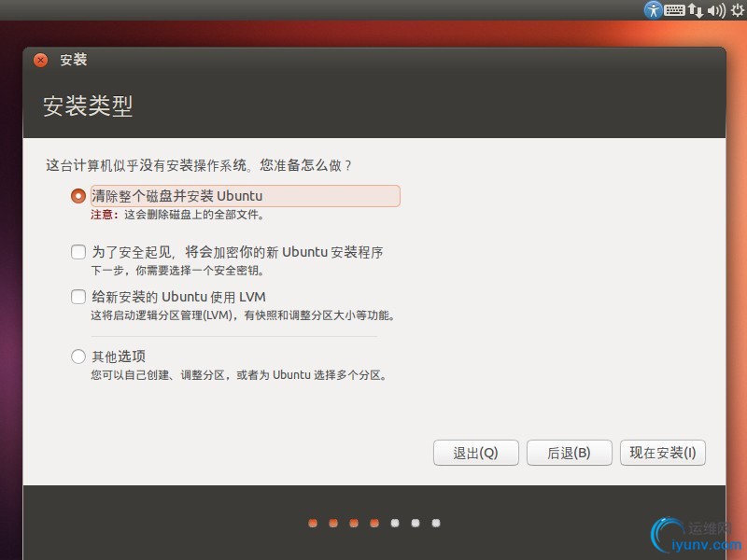Open the accessibility menu icon
The height and width of the screenshot is (560, 747).
pos(653,9)
